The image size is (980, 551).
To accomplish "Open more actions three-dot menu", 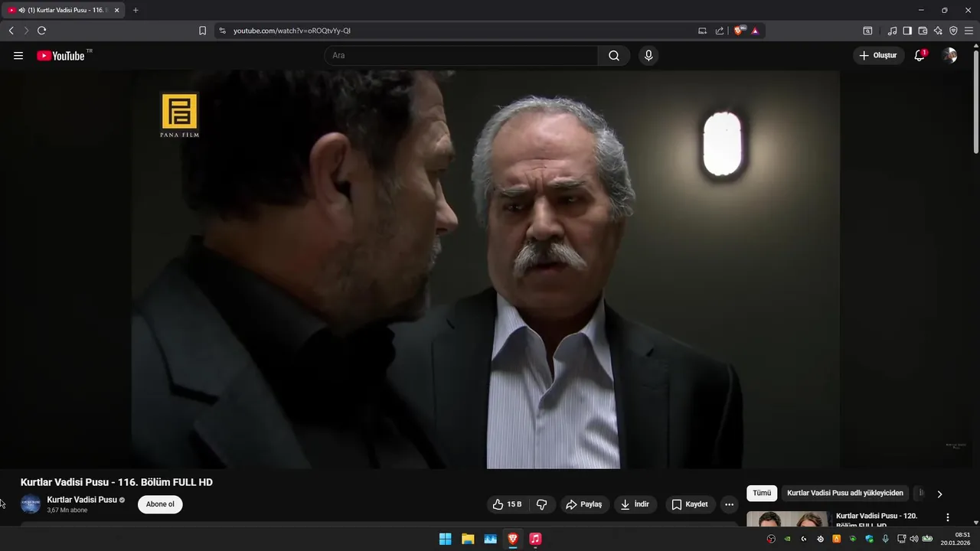I will click(729, 504).
